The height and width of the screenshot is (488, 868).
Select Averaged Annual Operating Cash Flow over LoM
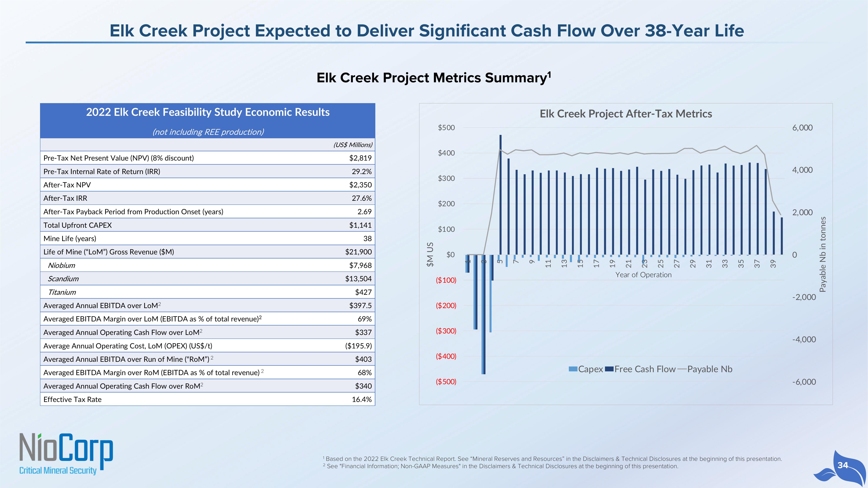tap(123, 332)
